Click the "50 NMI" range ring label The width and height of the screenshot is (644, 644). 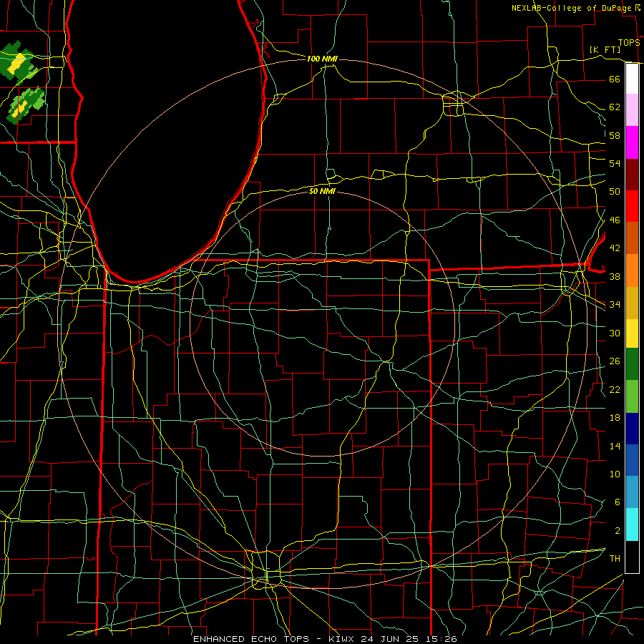pos(322,191)
